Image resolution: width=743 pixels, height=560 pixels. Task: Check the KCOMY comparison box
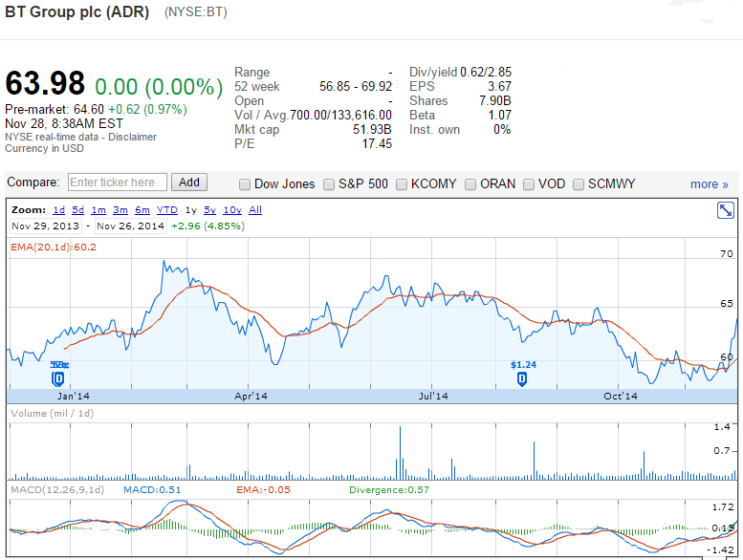(x=402, y=184)
